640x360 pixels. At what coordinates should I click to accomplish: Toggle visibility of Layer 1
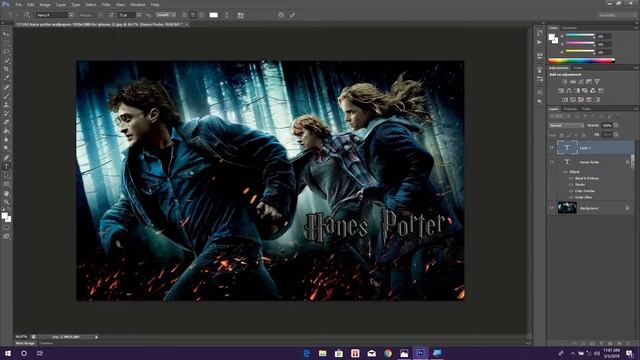(551, 148)
